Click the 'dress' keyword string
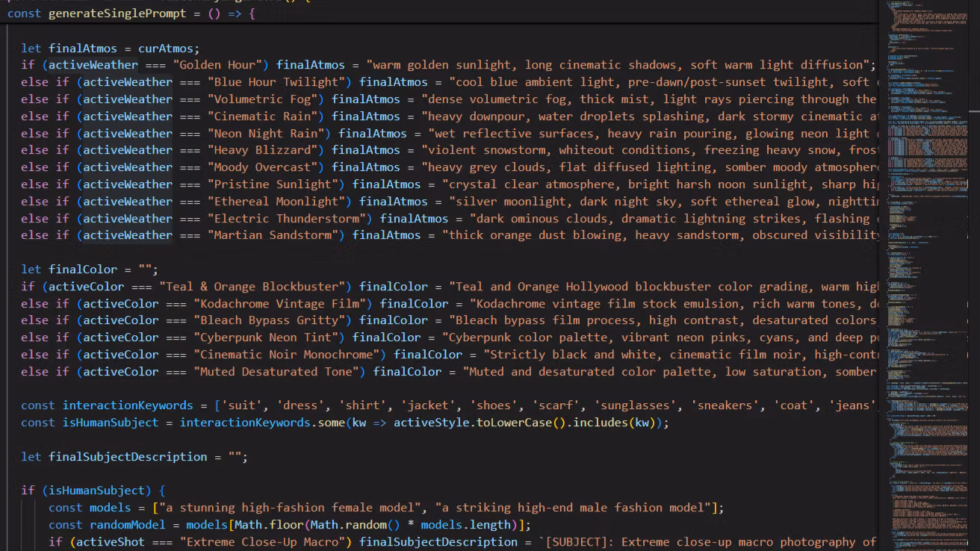Screen dimensions: 980x551 (x=301, y=405)
